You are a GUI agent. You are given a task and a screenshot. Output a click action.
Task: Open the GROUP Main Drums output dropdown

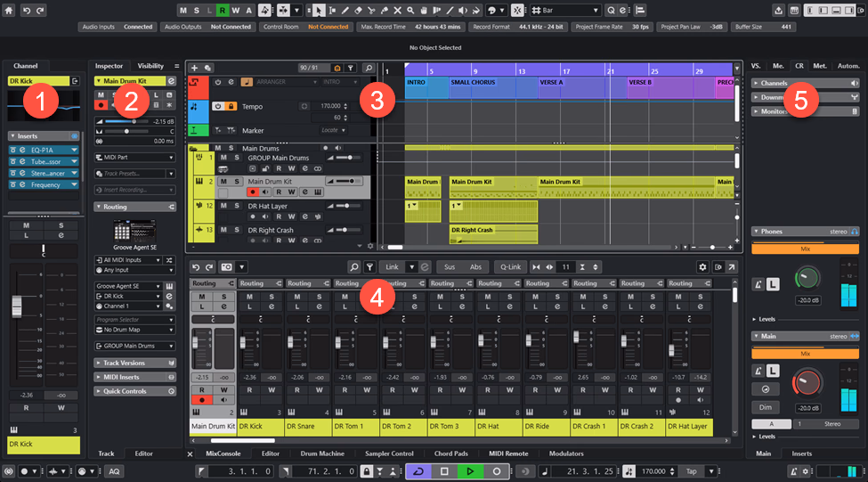tap(135, 346)
